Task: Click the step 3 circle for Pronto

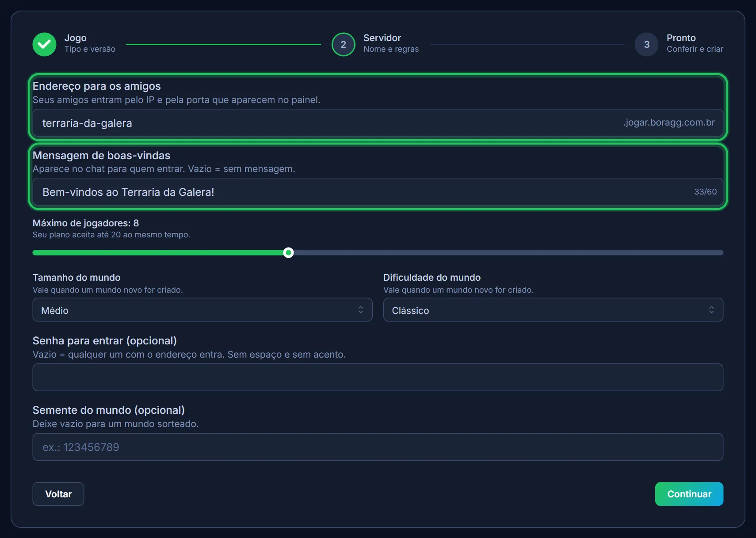Action: [x=647, y=44]
